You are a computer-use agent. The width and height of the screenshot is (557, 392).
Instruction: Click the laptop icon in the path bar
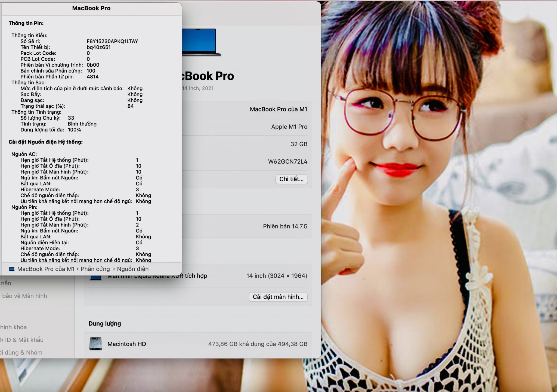[12, 269]
